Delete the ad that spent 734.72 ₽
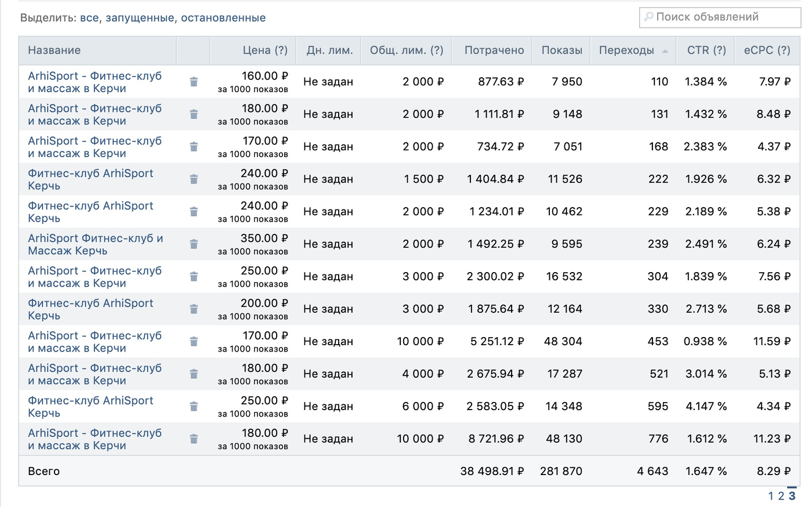This screenshot has height=507, width=812. click(x=194, y=147)
